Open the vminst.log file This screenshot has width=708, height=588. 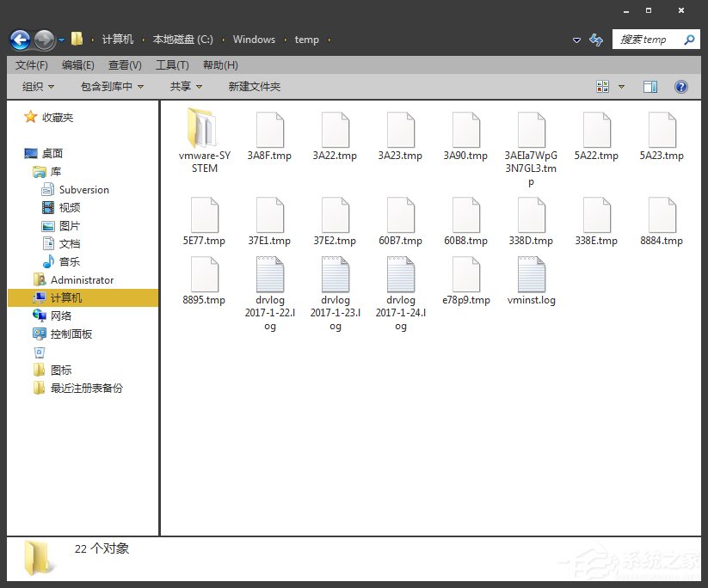pyautogui.click(x=530, y=279)
